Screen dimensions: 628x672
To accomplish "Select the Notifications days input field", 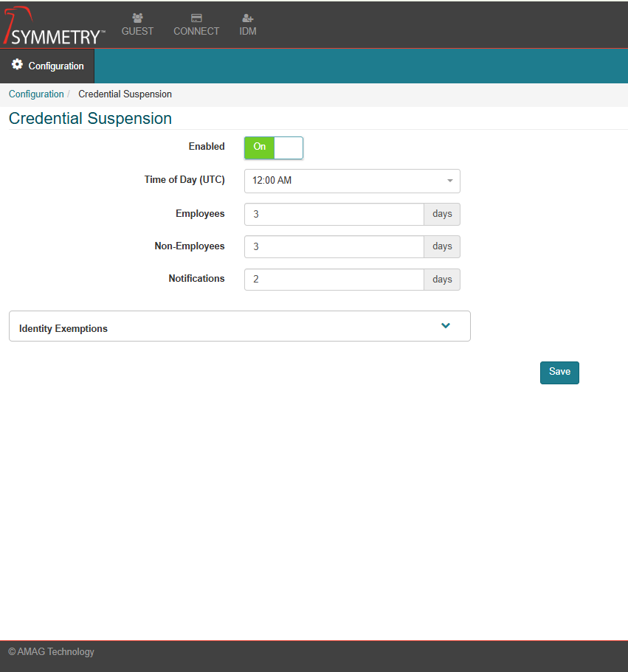I will tap(334, 280).
